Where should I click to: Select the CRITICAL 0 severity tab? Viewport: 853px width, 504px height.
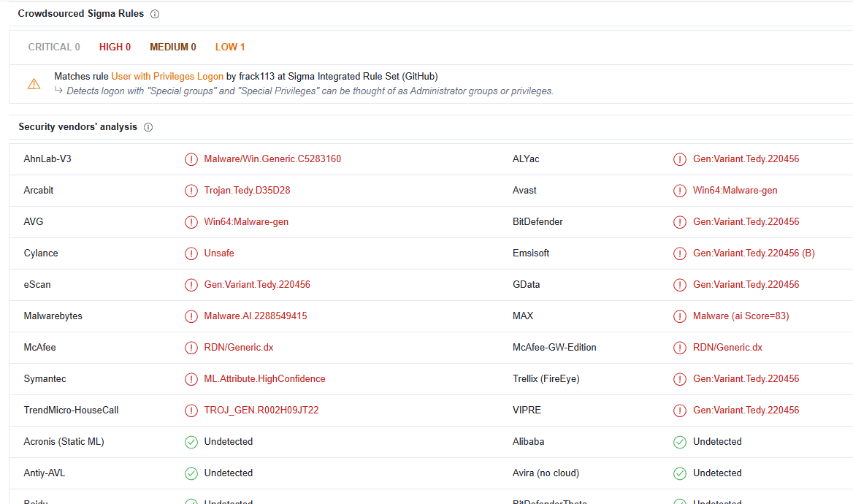[54, 47]
